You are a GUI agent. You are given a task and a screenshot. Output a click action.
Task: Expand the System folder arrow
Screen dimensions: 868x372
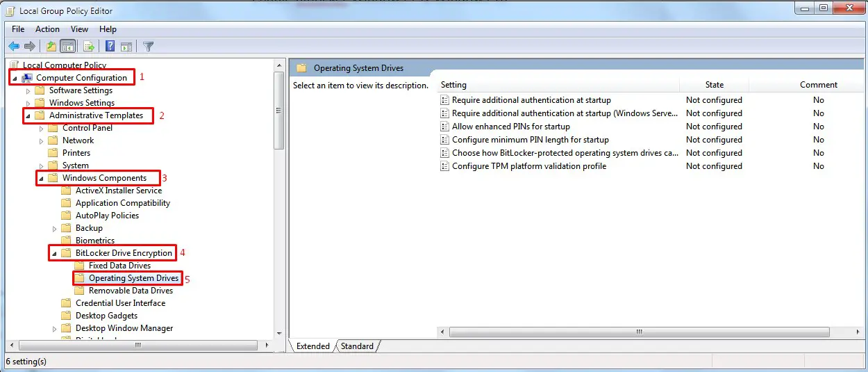(42, 165)
